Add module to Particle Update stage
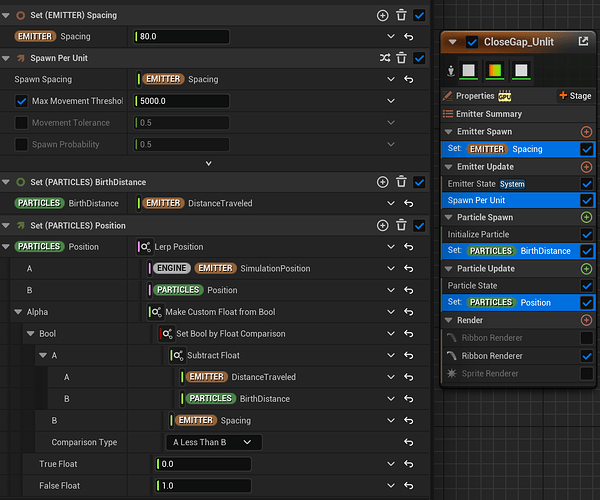 586,269
